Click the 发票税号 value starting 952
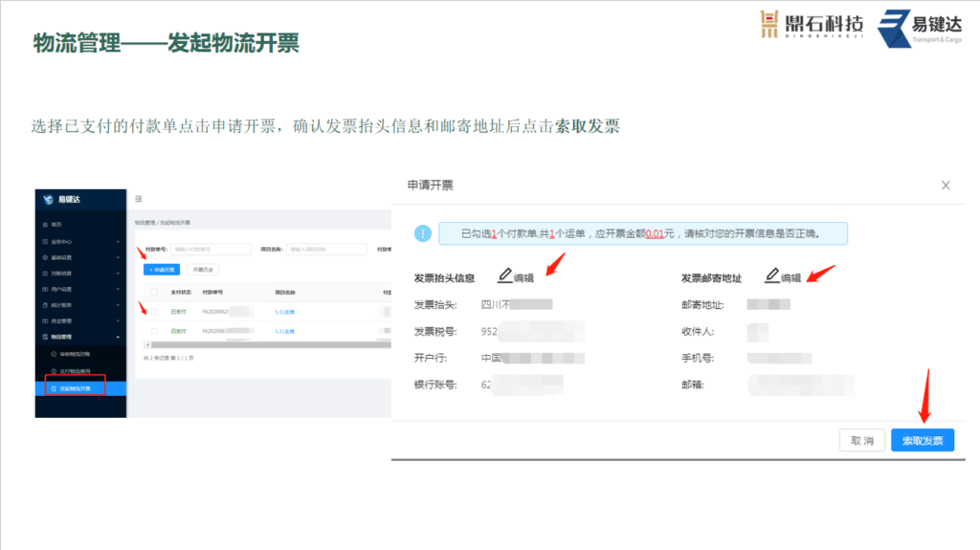The image size is (980, 550). (532, 331)
